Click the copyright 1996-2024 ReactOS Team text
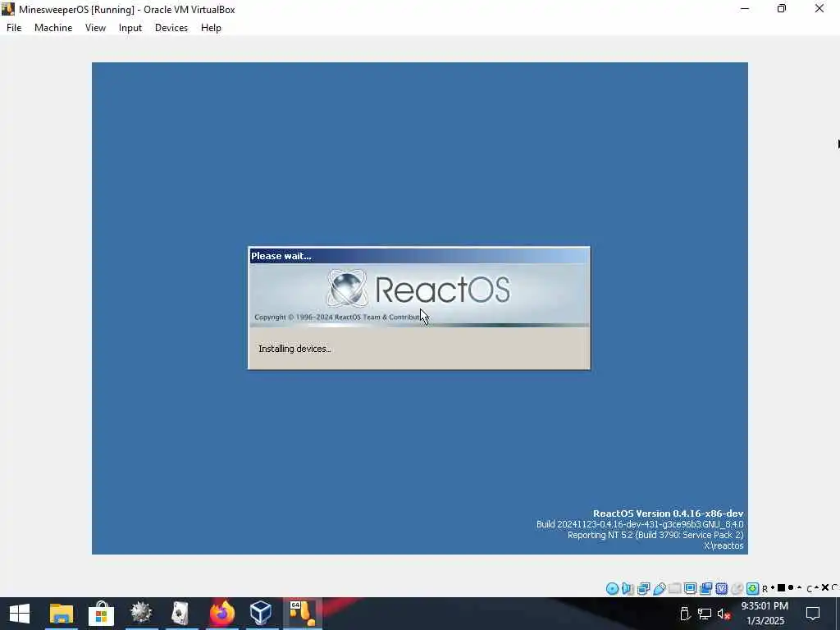The height and width of the screenshot is (630, 840). (340, 317)
